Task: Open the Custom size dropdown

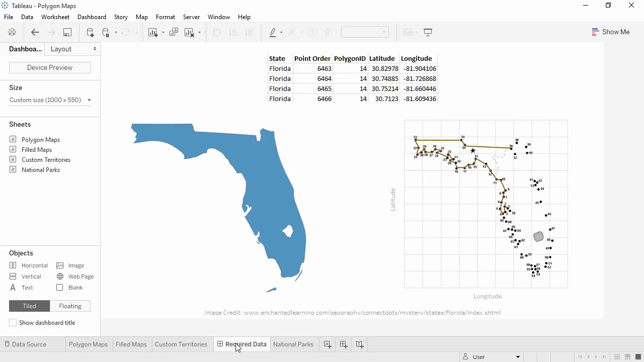Action: coord(50,100)
